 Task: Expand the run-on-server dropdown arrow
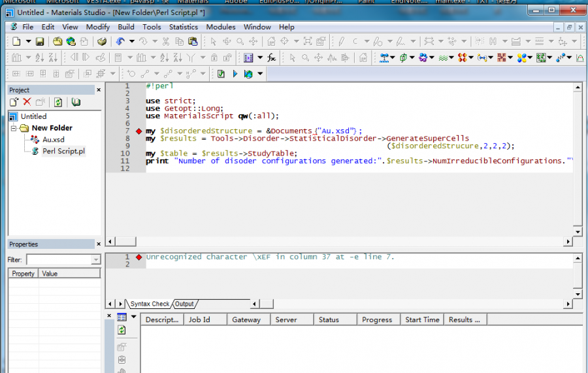pos(261,74)
